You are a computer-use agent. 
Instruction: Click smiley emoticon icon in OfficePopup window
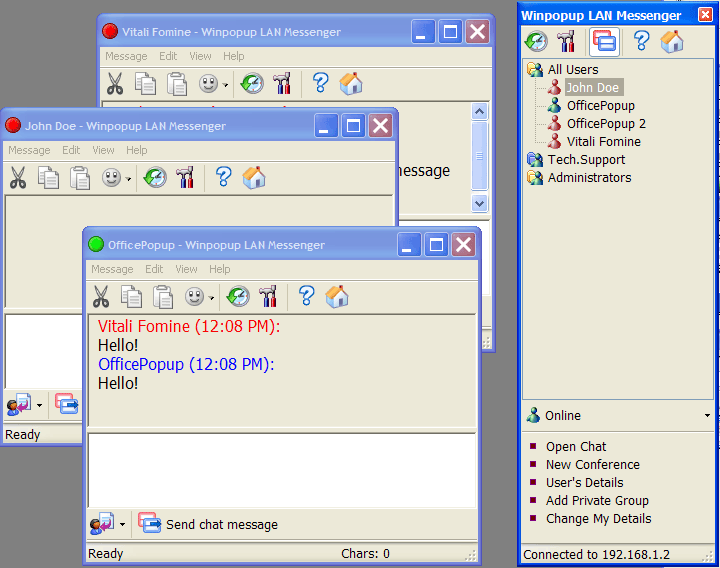click(195, 297)
